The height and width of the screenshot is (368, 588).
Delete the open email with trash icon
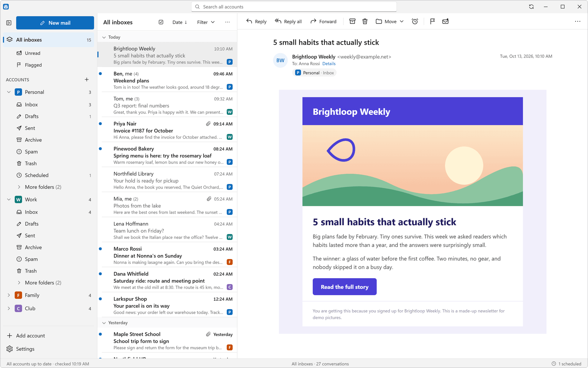coord(365,21)
